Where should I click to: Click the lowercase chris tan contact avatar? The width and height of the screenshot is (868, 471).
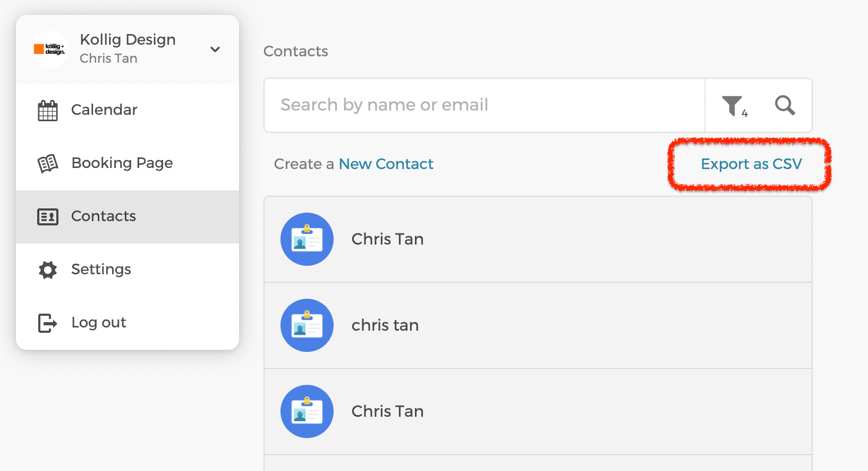(307, 325)
